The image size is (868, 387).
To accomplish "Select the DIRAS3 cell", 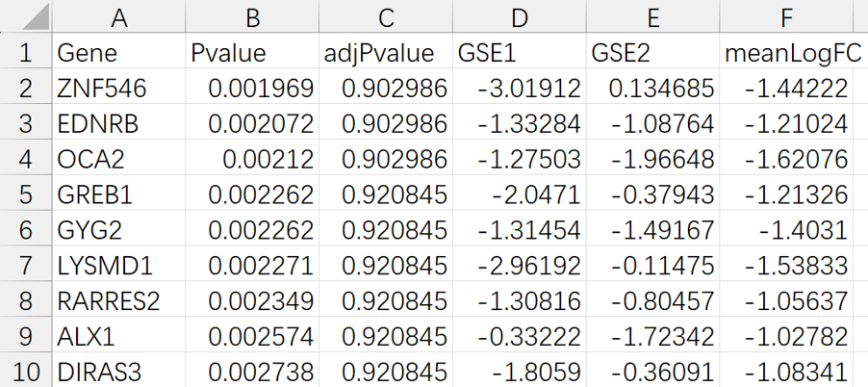I will pyautogui.click(x=119, y=371).
